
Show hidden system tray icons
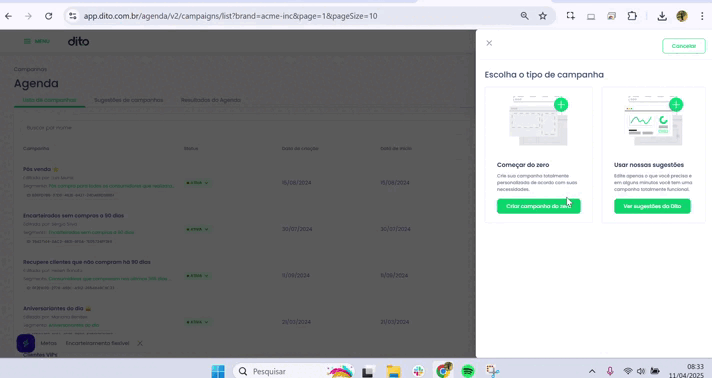click(592, 371)
